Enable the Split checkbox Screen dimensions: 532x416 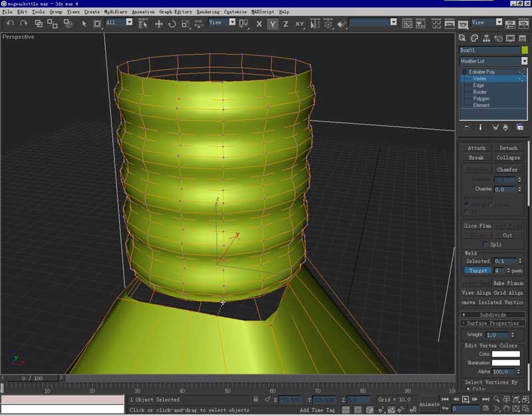485,244
